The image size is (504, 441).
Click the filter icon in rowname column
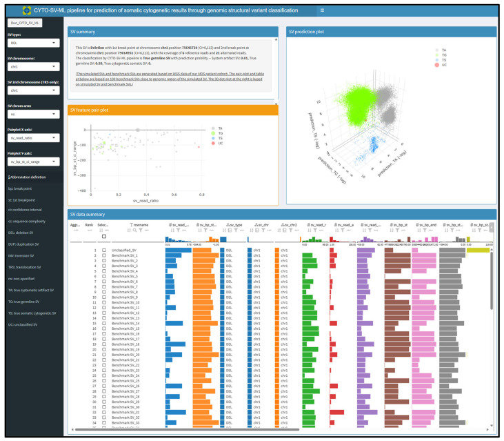pyautogui.click(x=141, y=231)
